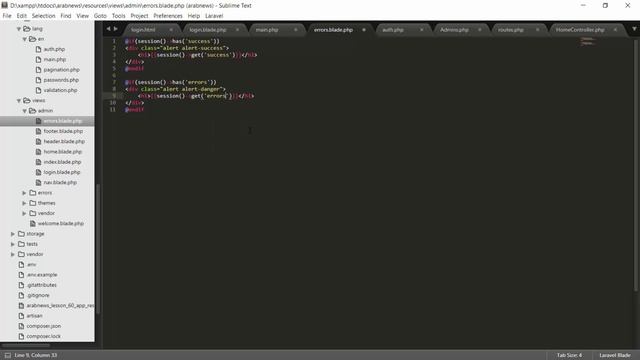Screen dimensions: 640x360
Task: Switch to the login.blade.php tab
Action: click(x=208, y=30)
